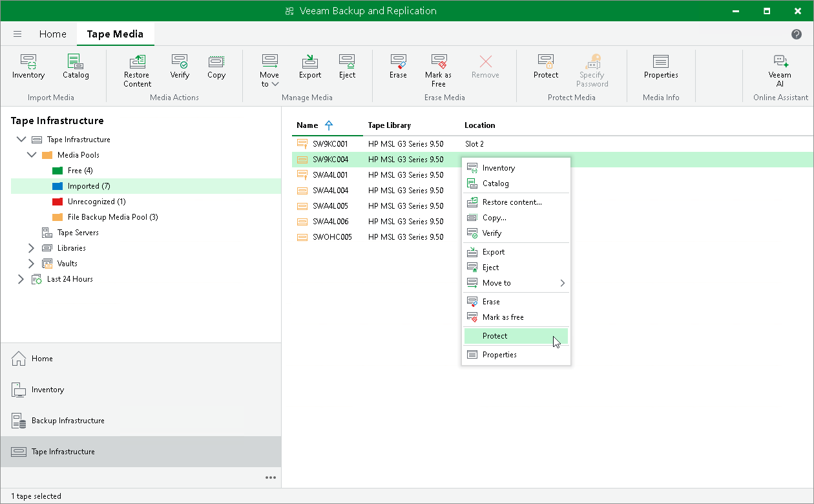
Task: Open the help question mark icon
Action: click(797, 34)
